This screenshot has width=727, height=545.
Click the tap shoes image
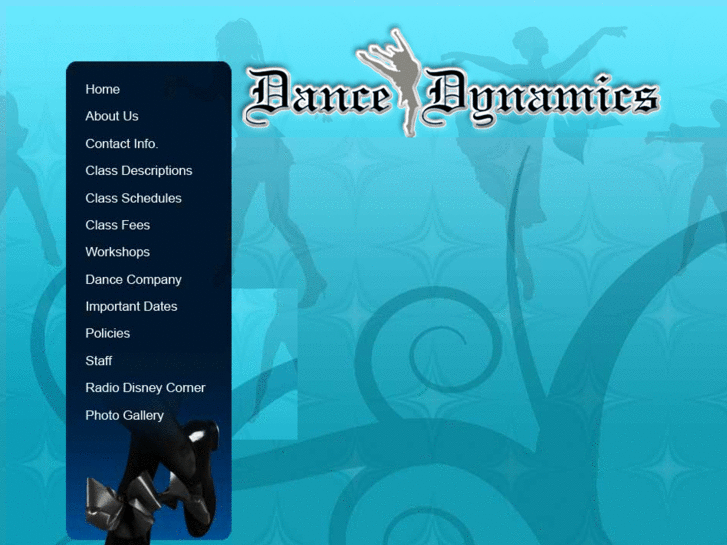point(153,480)
